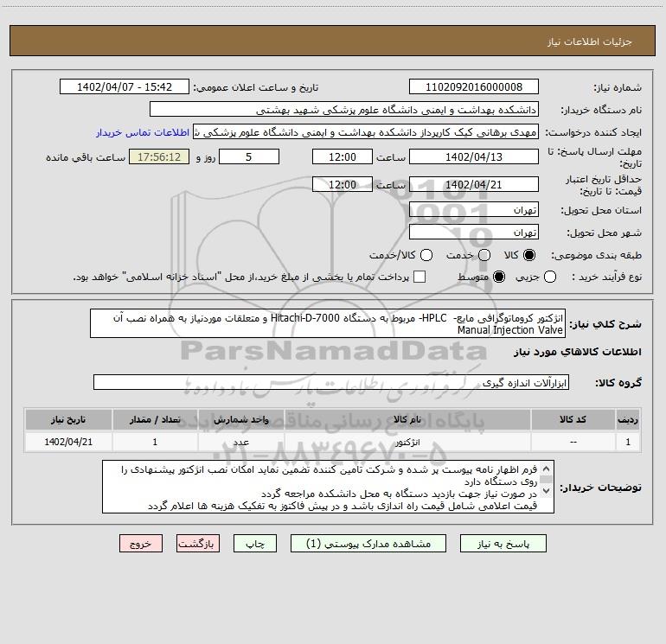
Task: Click کد کالا column header
Action: click(x=573, y=419)
